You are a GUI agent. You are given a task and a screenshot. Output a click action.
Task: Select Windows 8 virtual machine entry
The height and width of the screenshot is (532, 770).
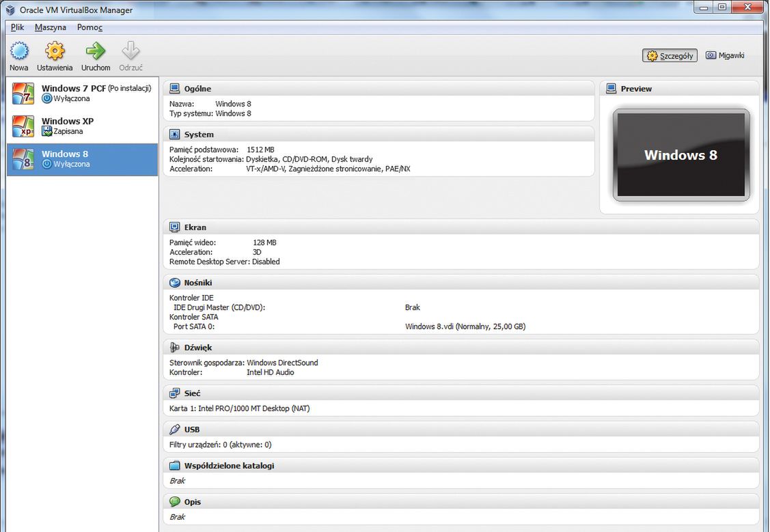point(82,159)
